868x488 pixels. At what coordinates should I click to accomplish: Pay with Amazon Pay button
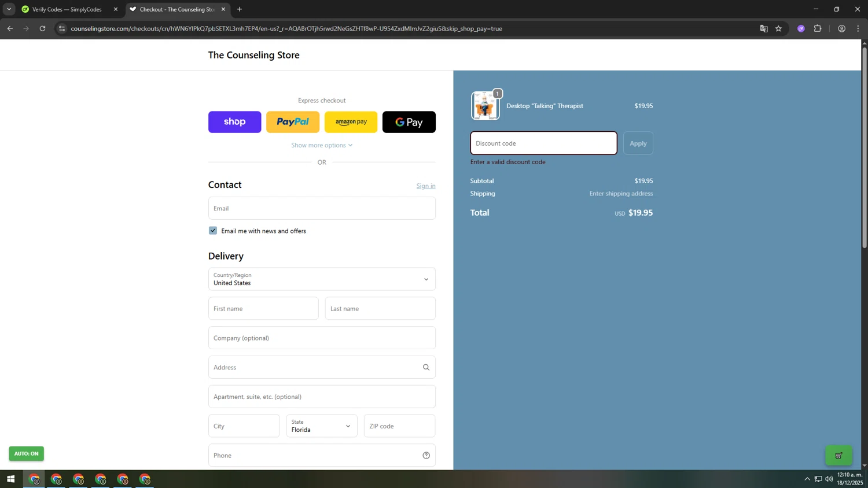click(x=351, y=122)
